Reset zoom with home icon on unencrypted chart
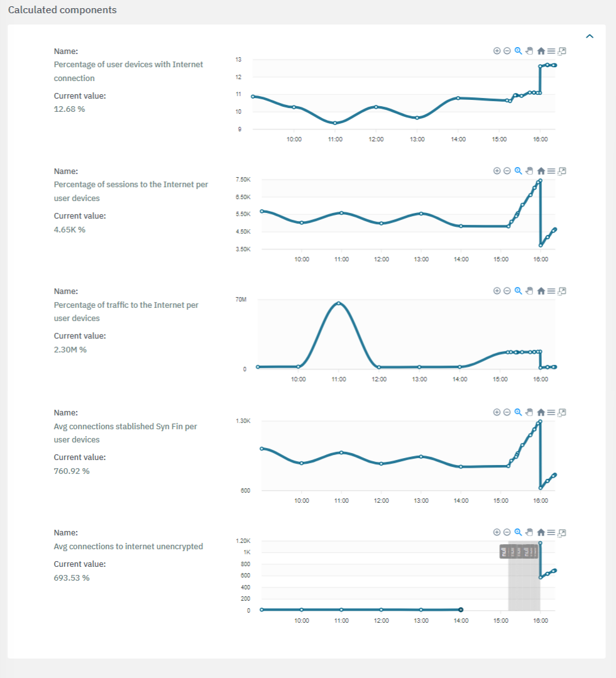The height and width of the screenshot is (678, 616). click(x=541, y=533)
